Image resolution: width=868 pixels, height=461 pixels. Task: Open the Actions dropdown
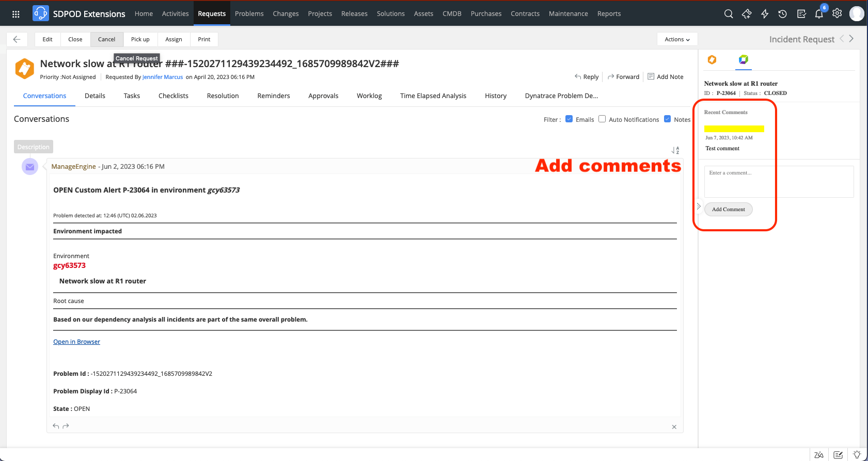click(677, 39)
